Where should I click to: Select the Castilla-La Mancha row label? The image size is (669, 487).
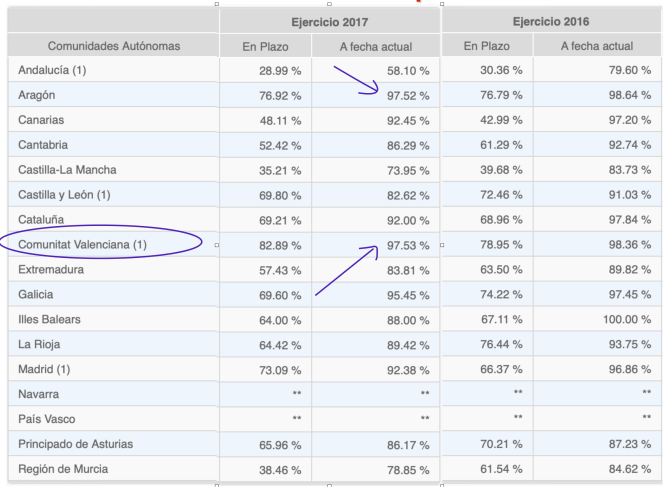pyautogui.click(x=74, y=170)
